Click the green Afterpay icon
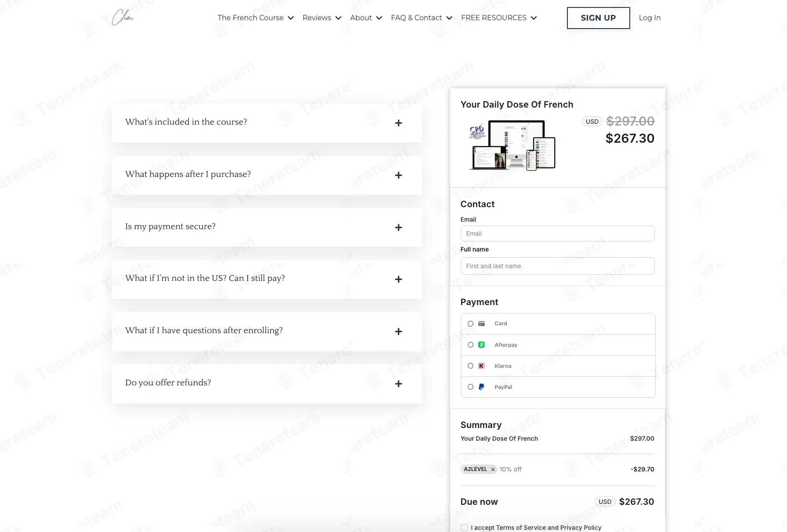The width and height of the screenshot is (787, 532). [481, 345]
